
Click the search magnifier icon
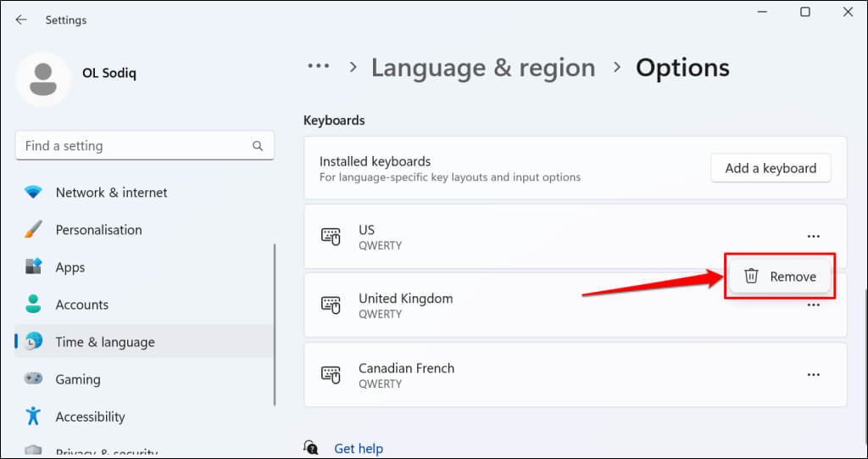(x=258, y=146)
